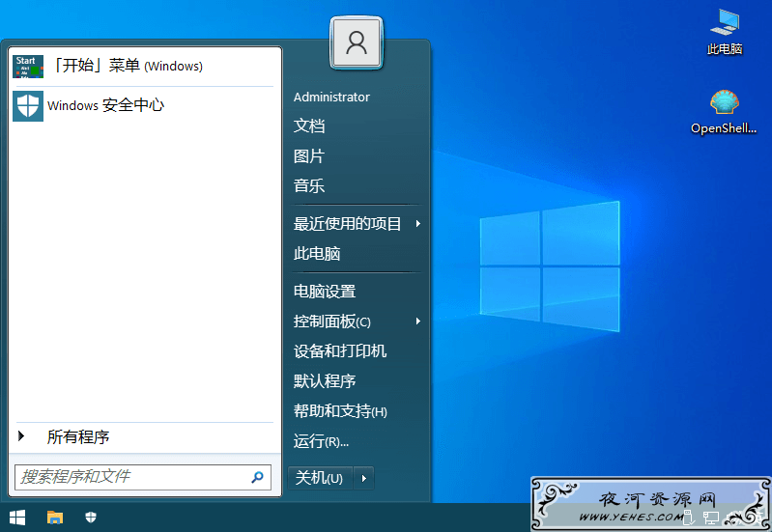Open the OpenShell desktop shortcut
The height and width of the screenshot is (532, 772).
pos(724,112)
